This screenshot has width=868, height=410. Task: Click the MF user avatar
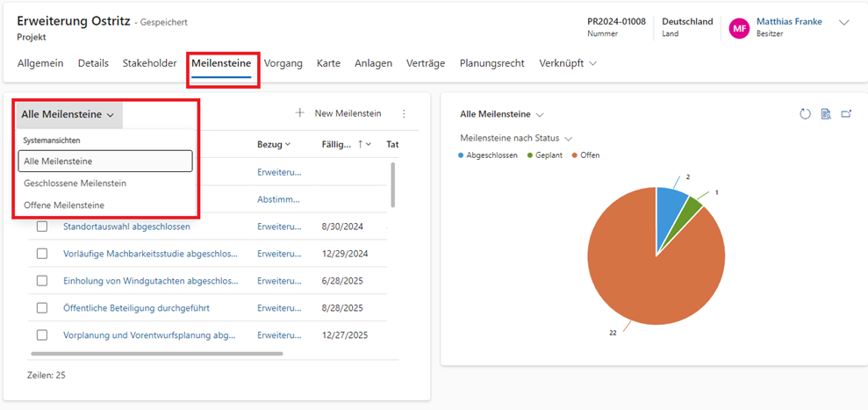pos(739,28)
